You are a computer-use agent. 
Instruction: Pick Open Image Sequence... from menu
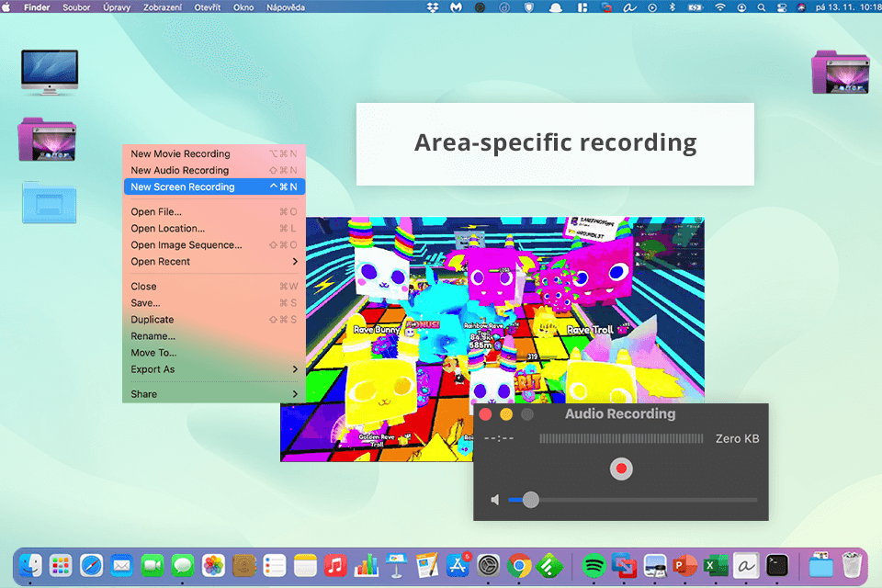tap(214, 244)
